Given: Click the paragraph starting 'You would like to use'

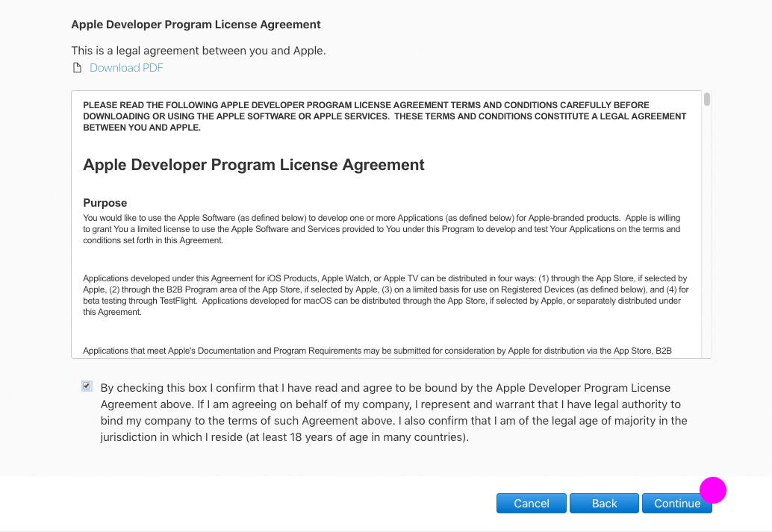Looking at the screenshot, I should click(x=381, y=229).
